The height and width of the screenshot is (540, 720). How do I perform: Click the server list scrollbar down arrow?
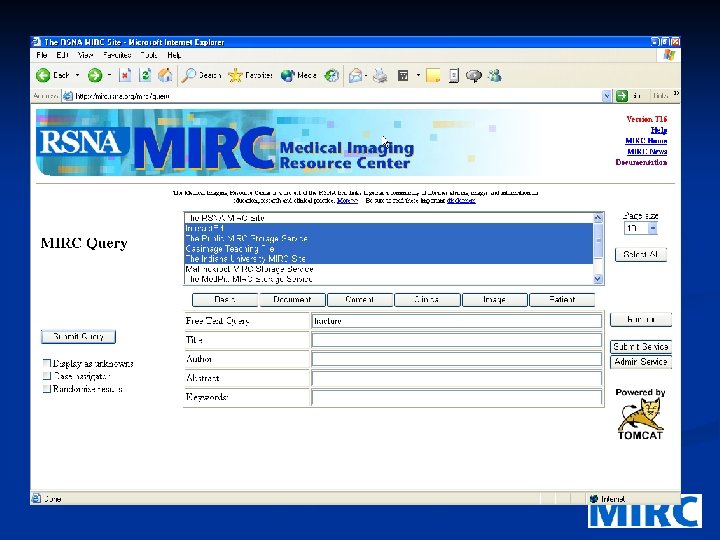[598, 278]
